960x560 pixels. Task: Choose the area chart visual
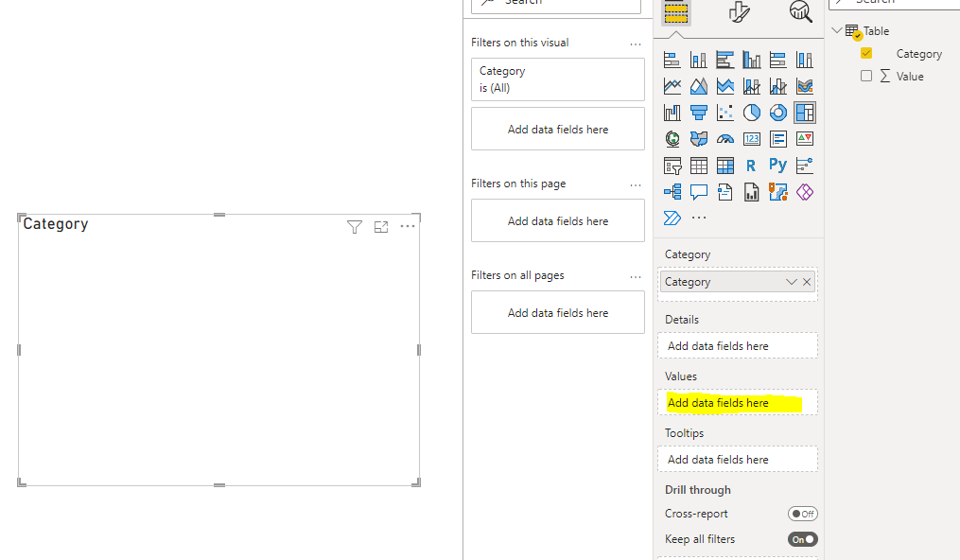pos(699,86)
